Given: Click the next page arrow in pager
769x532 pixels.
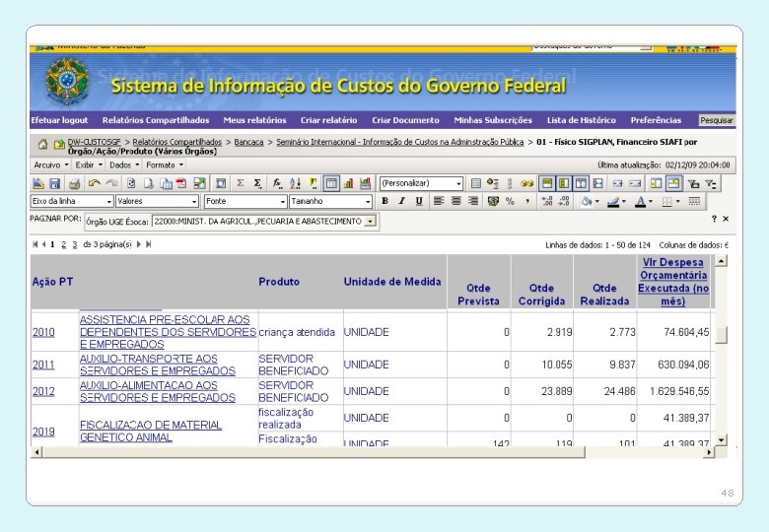Looking at the screenshot, I should (139, 244).
